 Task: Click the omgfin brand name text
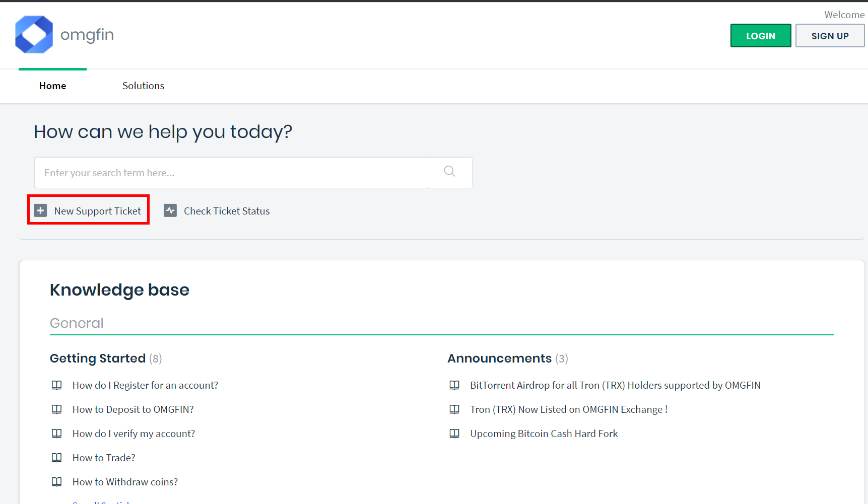[x=87, y=35]
